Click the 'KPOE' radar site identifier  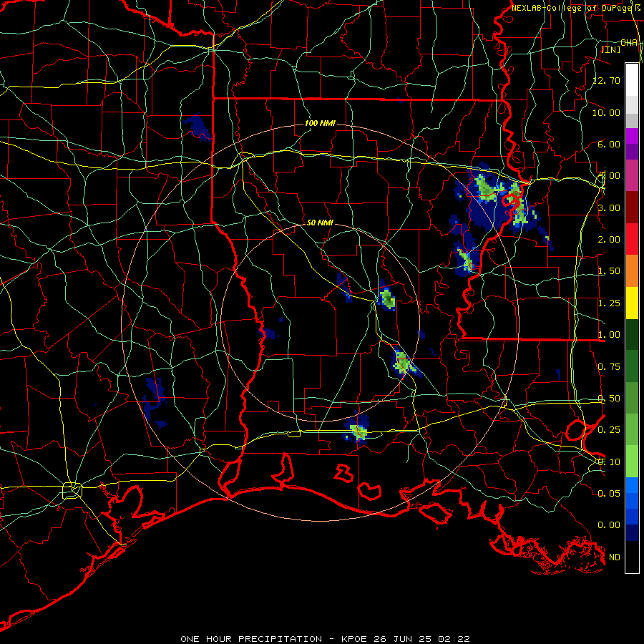coord(355,639)
